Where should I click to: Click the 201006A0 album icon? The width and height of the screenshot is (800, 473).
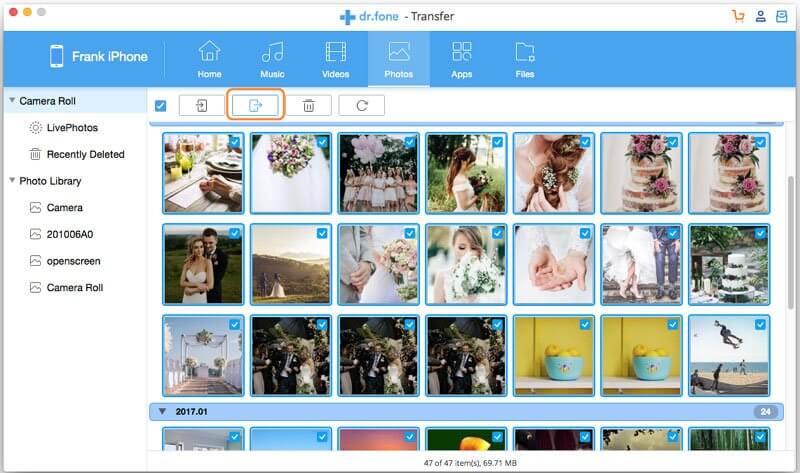click(35, 234)
